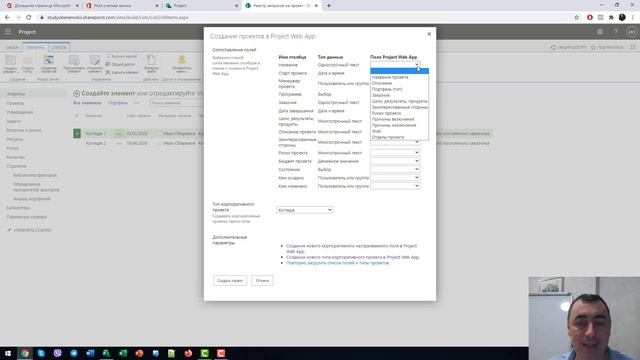640x360 pixels.
Task: Click 'Общий доступ' share icon at top right
Action: [568, 47]
